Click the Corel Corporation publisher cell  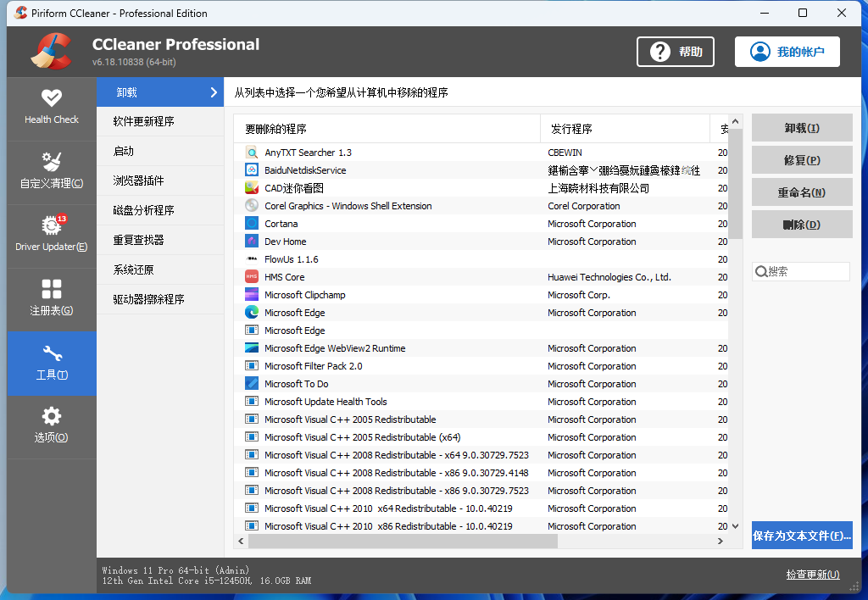click(x=583, y=206)
